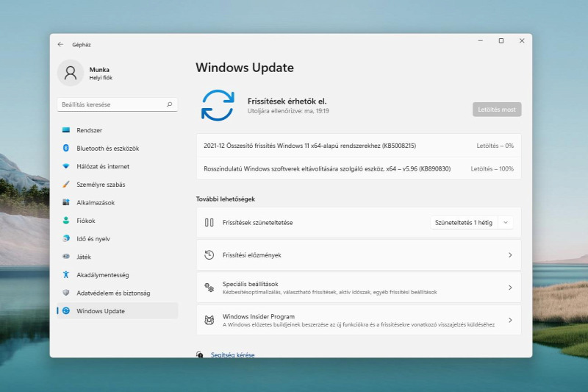
Task: Click the magnifier icon in search box
Action: coord(170,104)
